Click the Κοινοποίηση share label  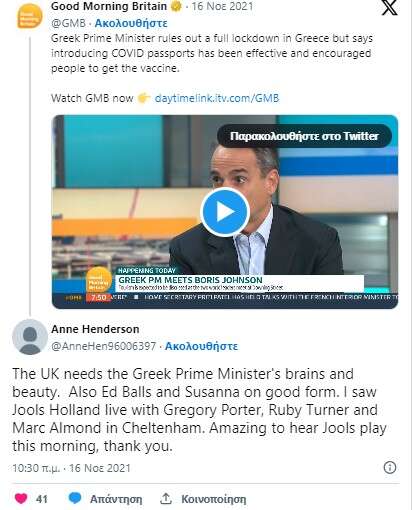pyautogui.click(x=214, y=499)
